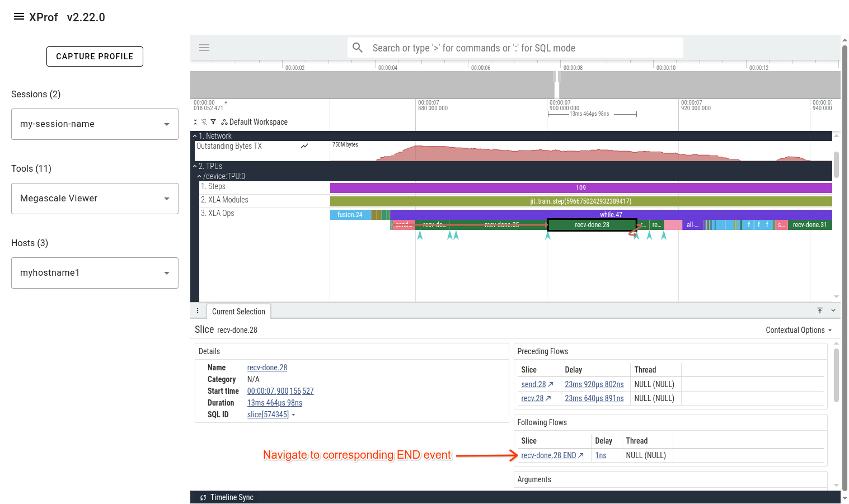
Task: Collapse the /device:TPU:0 track group
Action: [x=199, y=176]
